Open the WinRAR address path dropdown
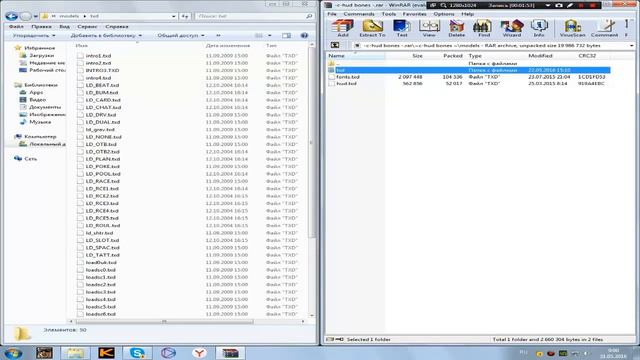The image size is (640, 360). 632,45
